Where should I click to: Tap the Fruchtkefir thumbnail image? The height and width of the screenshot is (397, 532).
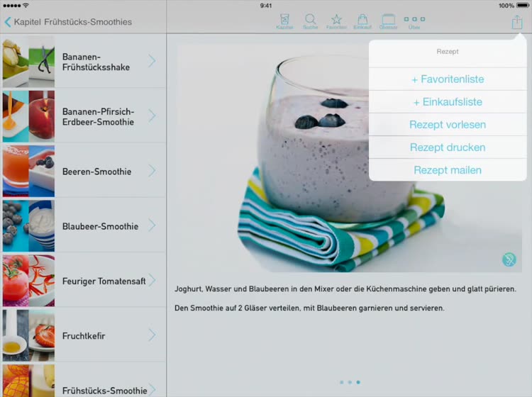tap(28, 335)
